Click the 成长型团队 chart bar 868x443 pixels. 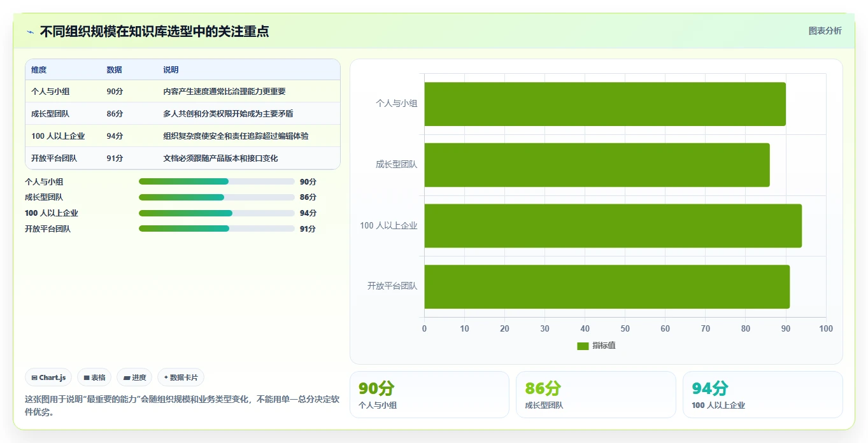pyautogui.click(x=597, y=165)
